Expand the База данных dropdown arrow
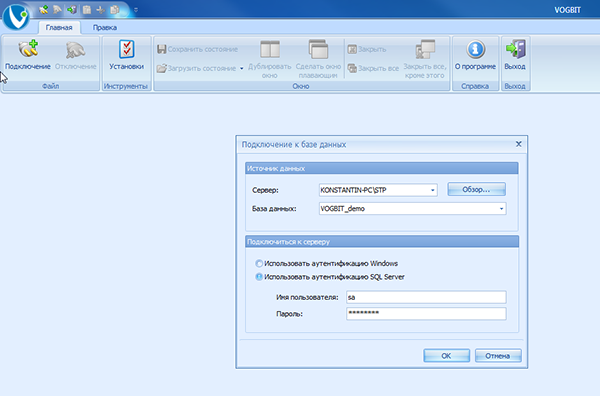Image resolution: width=600 pixels, height=396 pixels. pos(501,209)
